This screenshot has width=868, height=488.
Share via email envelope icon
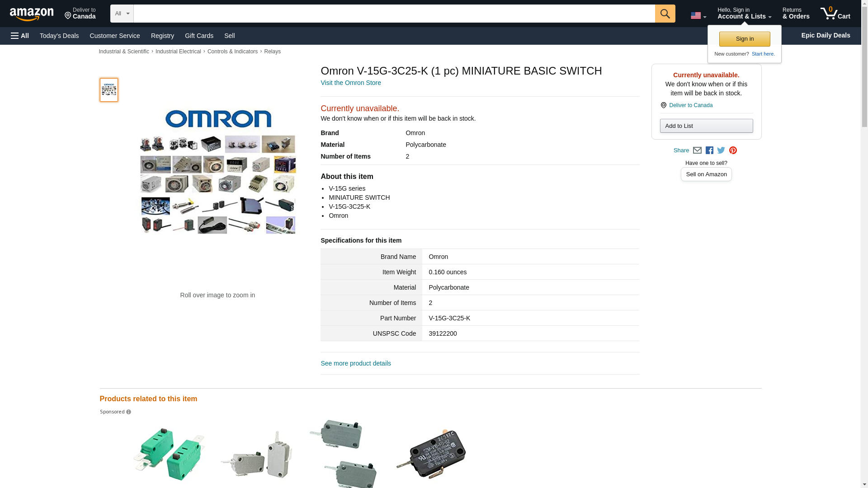tap(697, 150)
